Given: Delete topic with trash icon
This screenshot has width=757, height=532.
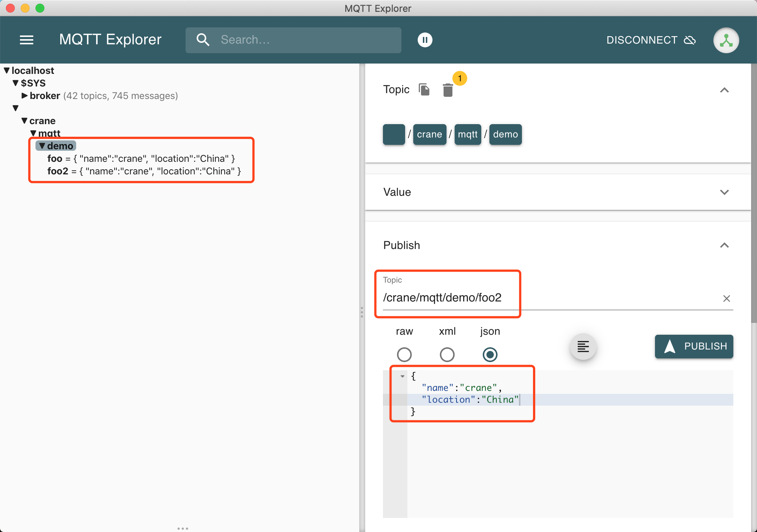Looking at the screenshot, I should click(x=448, y=90).
